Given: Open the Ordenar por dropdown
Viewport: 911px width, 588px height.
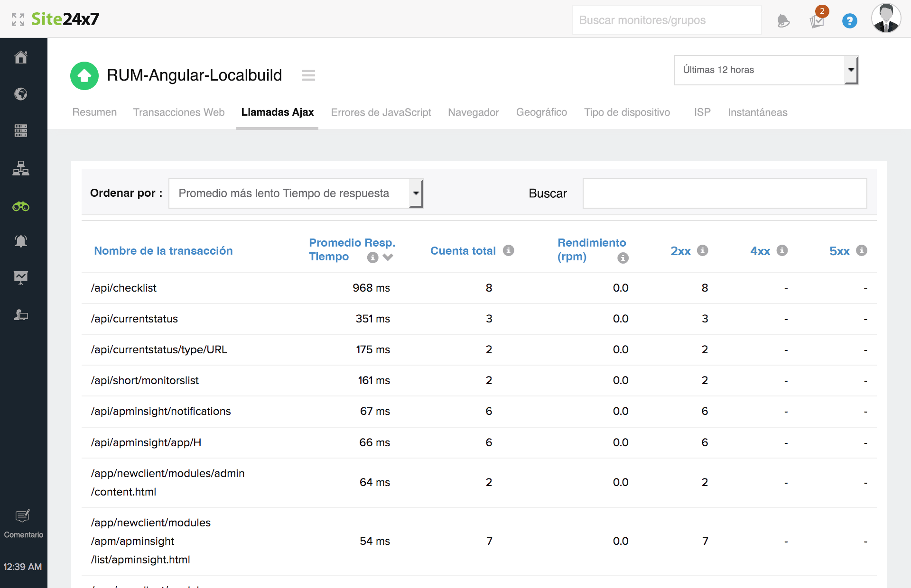Looking at the screenshot, I should coord(296,193).
